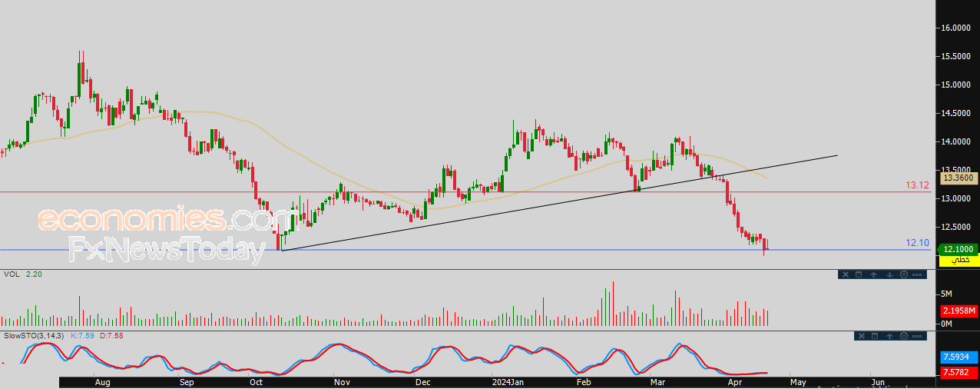The width and height of the screenshot is (980, 389).
Task: Click the green 12.1000 current price tag
Action: tap(959, 249)
